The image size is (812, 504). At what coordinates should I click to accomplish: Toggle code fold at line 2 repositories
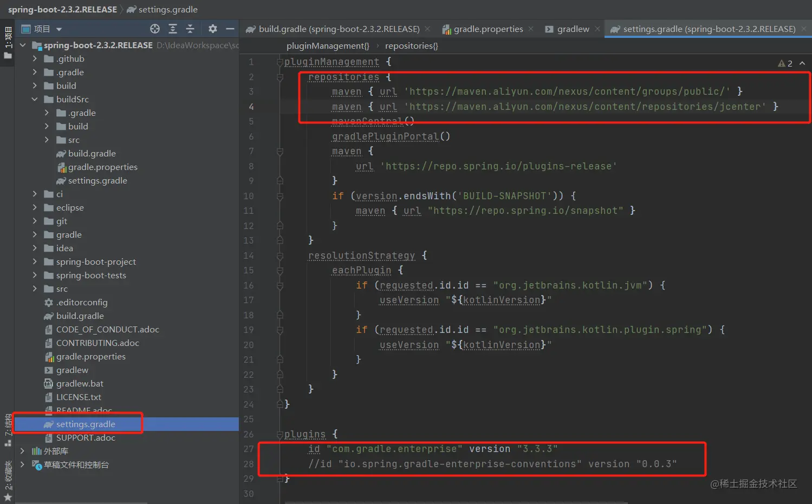(x=280, y=77)
